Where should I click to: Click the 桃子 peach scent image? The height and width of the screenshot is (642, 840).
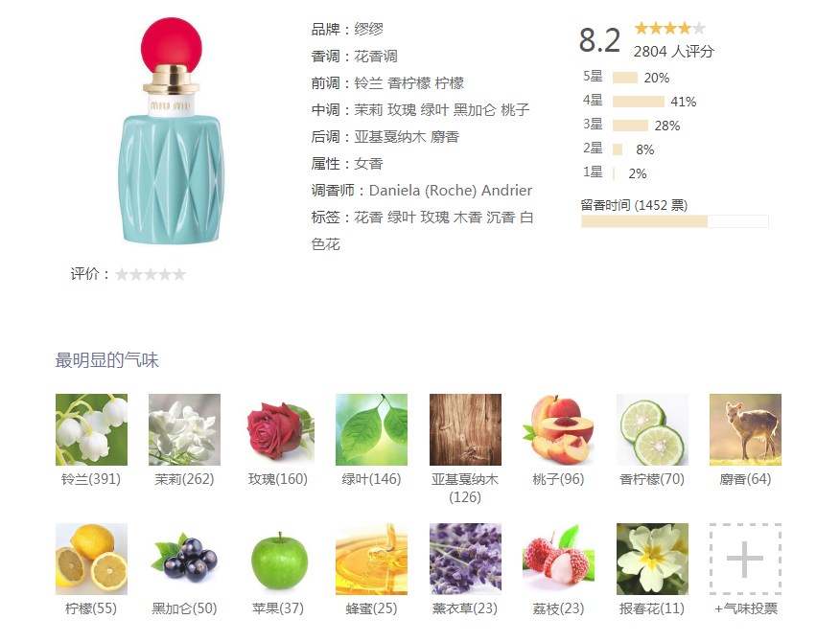[558, 429]
